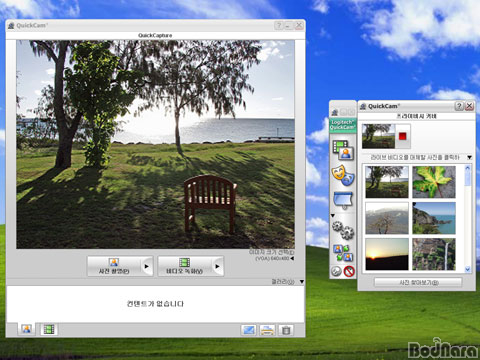Open the gears settings icon in sidebar
This screenshot has height=360, width=480.
(343, 230)
